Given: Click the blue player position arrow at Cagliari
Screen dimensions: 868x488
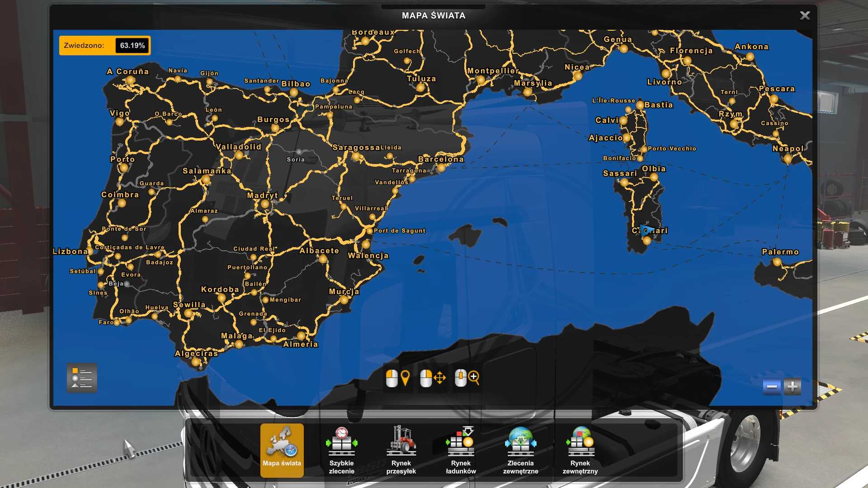Looking at the screenshot, I should 646,230.
